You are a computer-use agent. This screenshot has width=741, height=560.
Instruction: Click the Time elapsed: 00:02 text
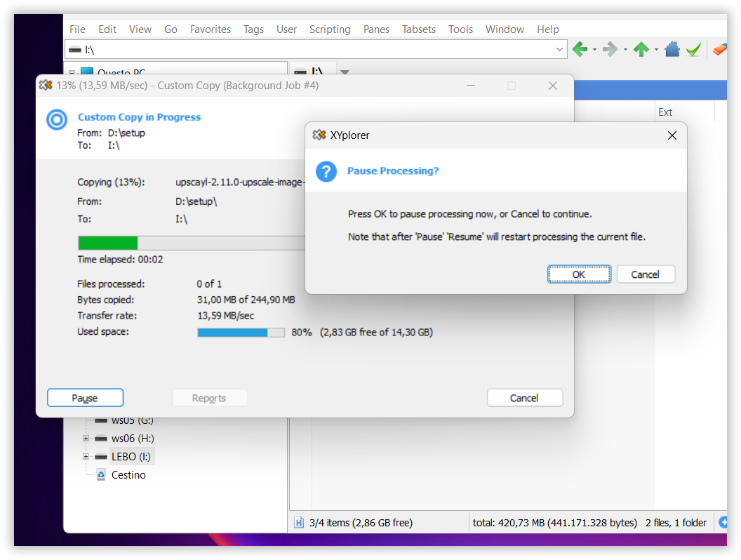point(120,260)
